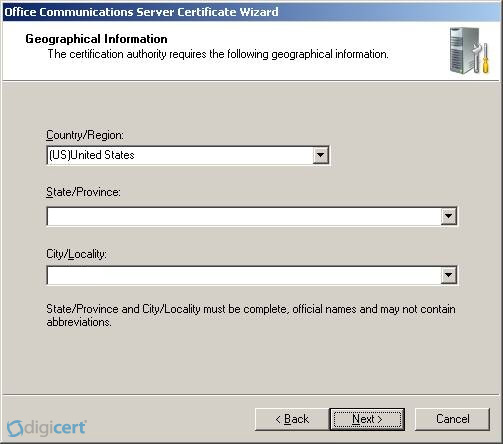The width and height of the screenshot is (503, 444).
Task: Click the circular swirl in DigiCert logo
Action: 15,428
